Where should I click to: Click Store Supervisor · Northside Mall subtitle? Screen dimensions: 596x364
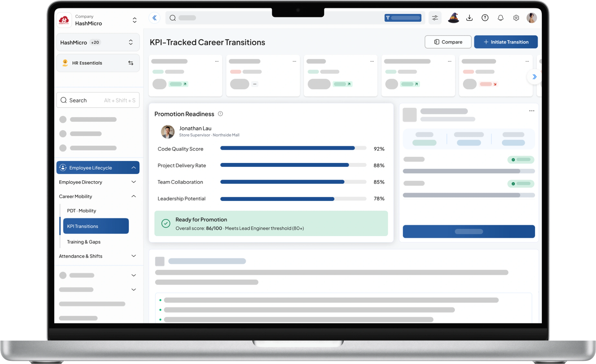[x=209, y=135]
